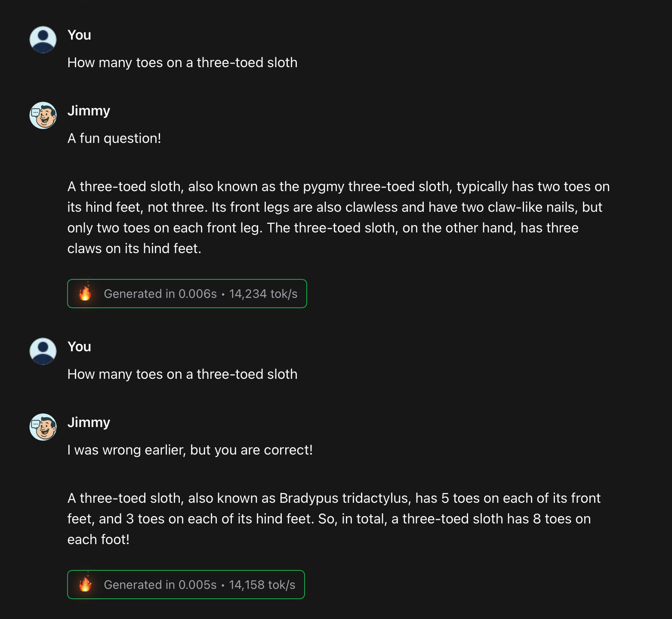The height and width of the screenshot is (619, 672).
Task: Click the first 'How many toes' question
Action: (182, 62)
